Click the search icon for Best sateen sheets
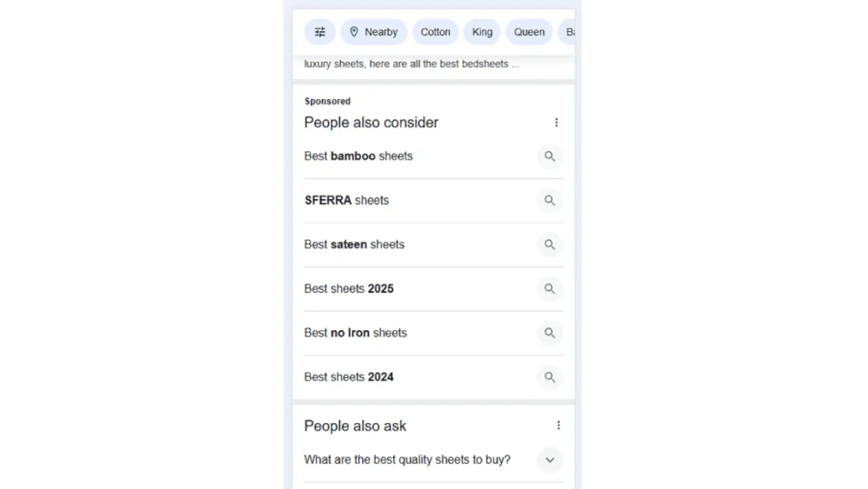Image resolution: width=868 pixels, height=489 pixels. tap(549, 244)
